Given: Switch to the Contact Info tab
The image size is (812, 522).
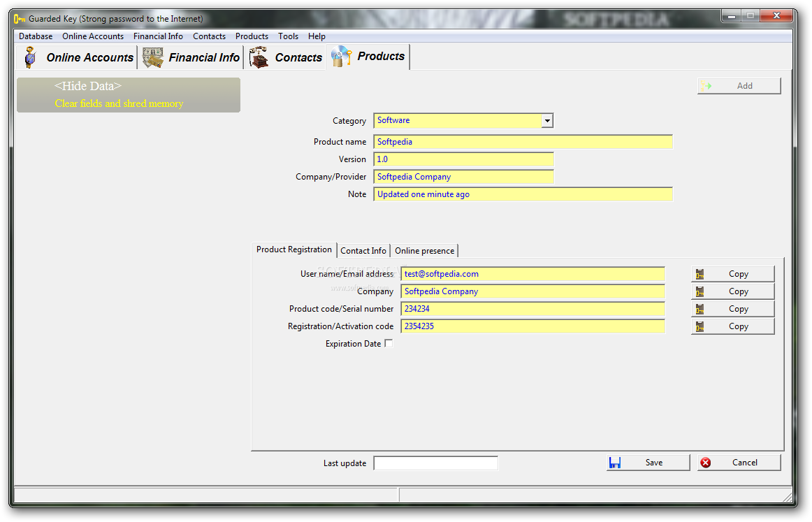Looking at the screenshot, I should pos(363,251).
